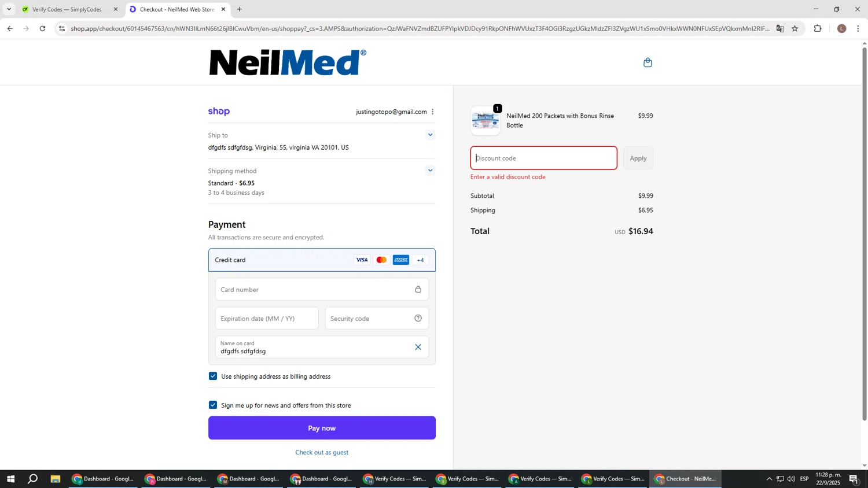The width and height of the screenshot is (868, 488).
Task: Open account options three-dot menu
Action: 432,112
